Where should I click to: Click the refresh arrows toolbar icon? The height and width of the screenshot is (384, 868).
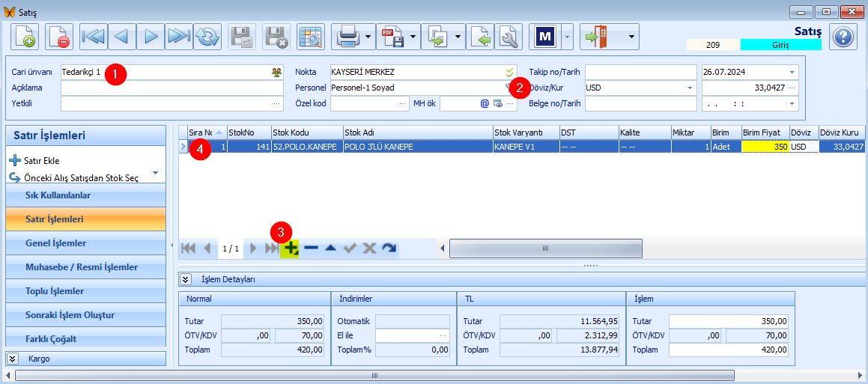point(207,37)
